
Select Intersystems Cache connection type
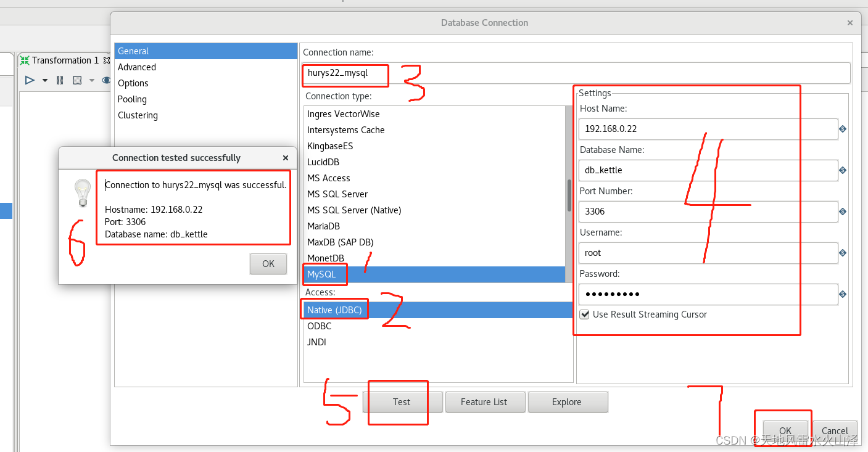pos(434,130)
